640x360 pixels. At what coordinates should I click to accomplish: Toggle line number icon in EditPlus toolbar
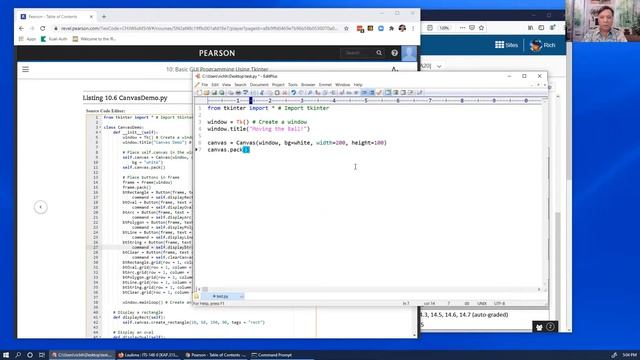pyautogui.click(x=372, y=93)
